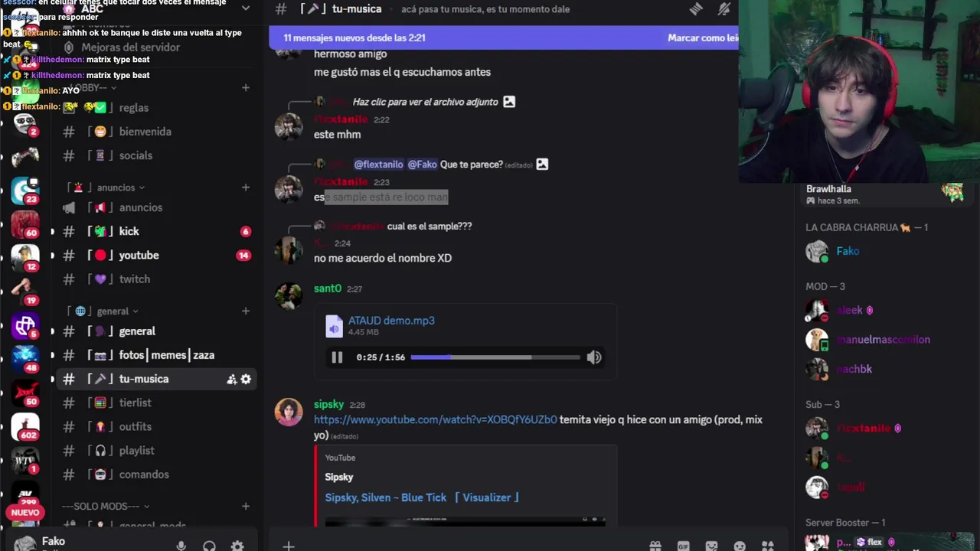
Task: Open the gift icon in message bar
Action: tap(655, 546)
